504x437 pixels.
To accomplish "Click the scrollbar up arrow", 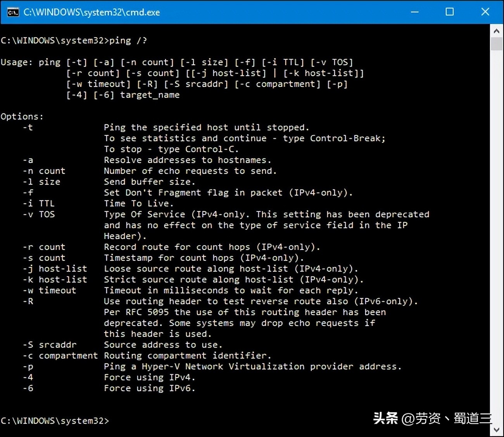I will tap(497, 30).
